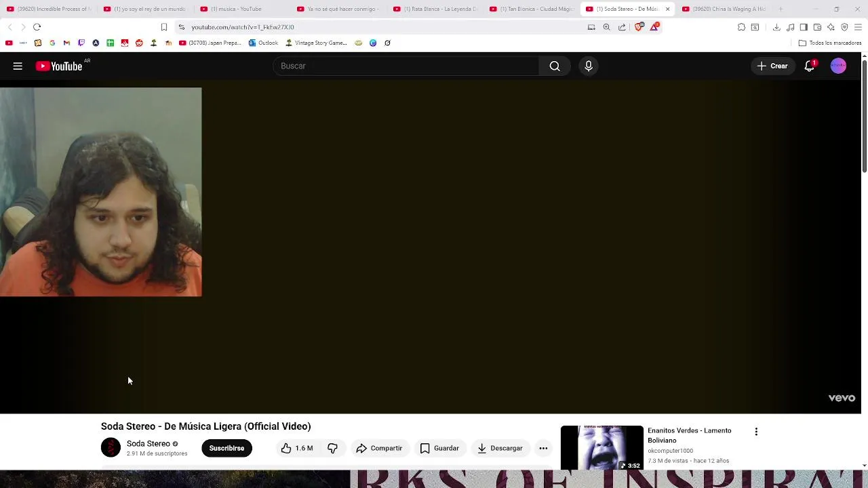This screenshot has width=868, height=488.
Task: Like the video (1.6 M)
Action: (298, 448)
